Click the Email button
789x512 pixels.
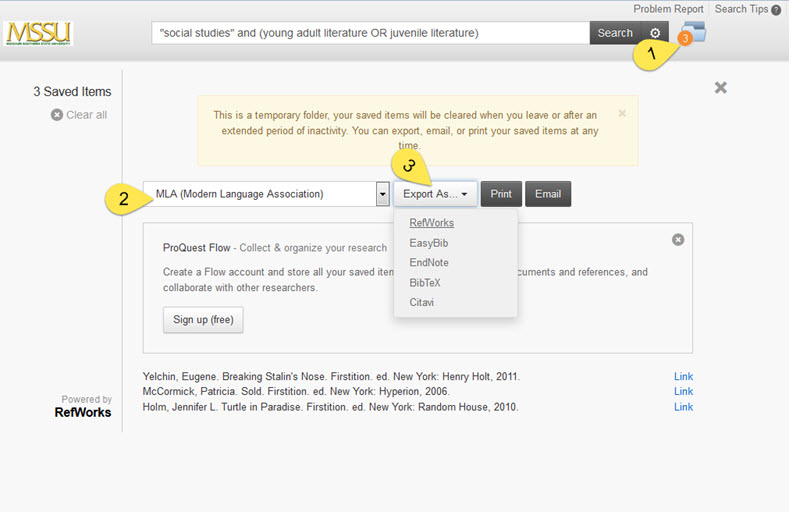pyautogui.click(x=548, y=194)
